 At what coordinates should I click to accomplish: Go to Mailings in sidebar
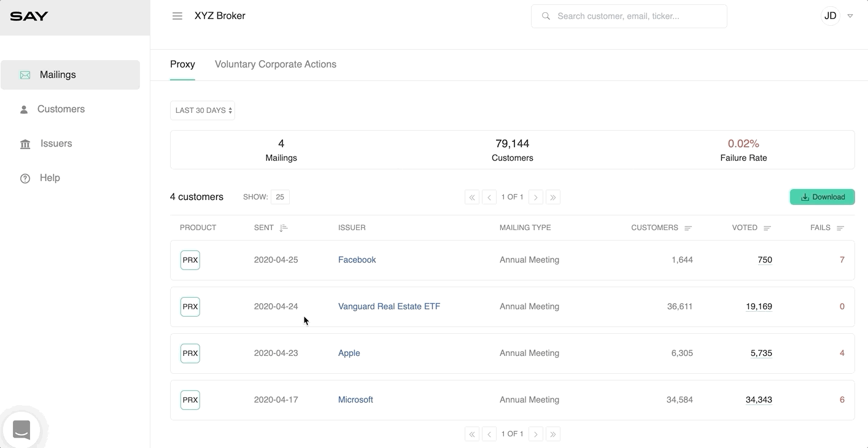point(71,75)
